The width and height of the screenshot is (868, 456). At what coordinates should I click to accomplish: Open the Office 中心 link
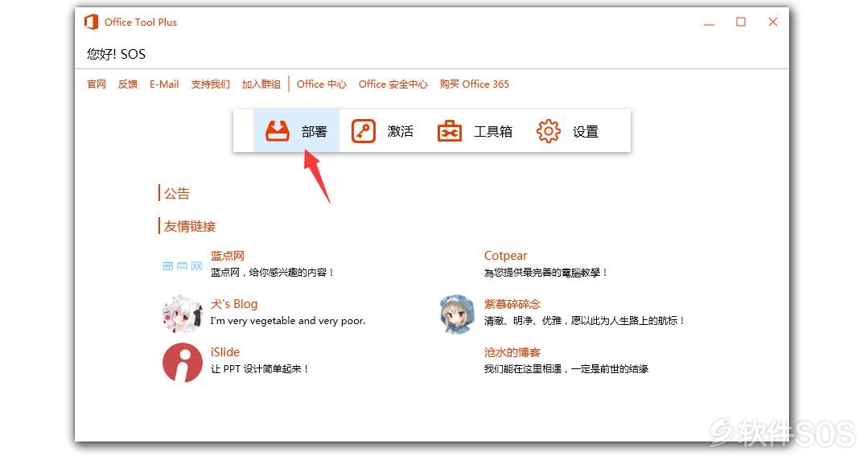point(322,84)
